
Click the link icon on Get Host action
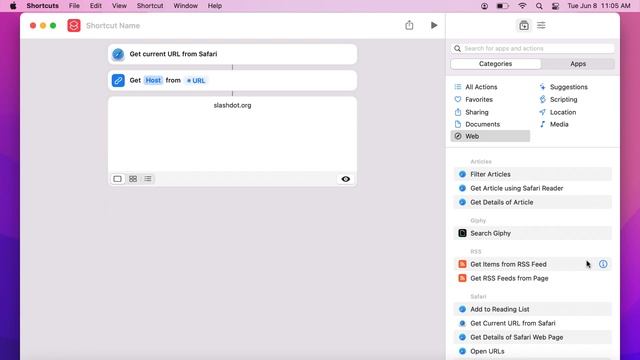point(118,80)
